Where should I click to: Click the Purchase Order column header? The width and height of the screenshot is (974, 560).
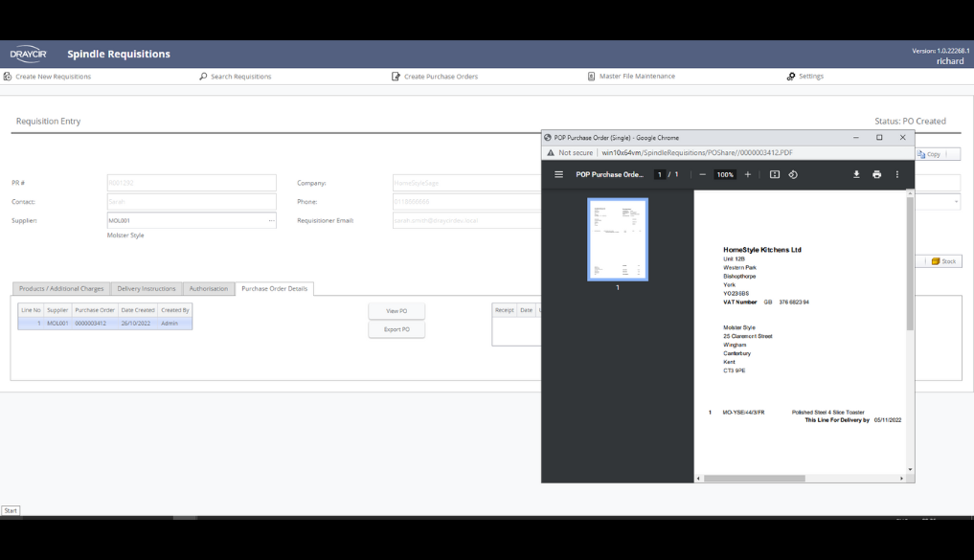95,310
